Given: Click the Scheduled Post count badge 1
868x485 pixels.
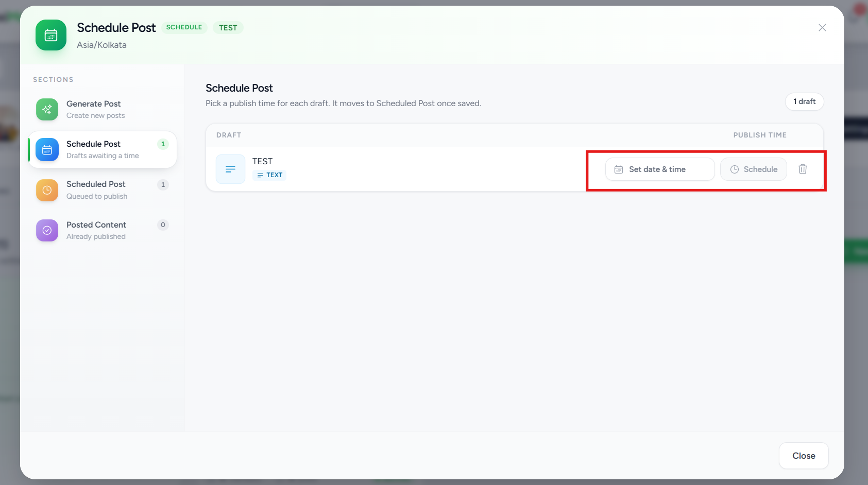Looking at the screenshot, I should pos(163,184).
